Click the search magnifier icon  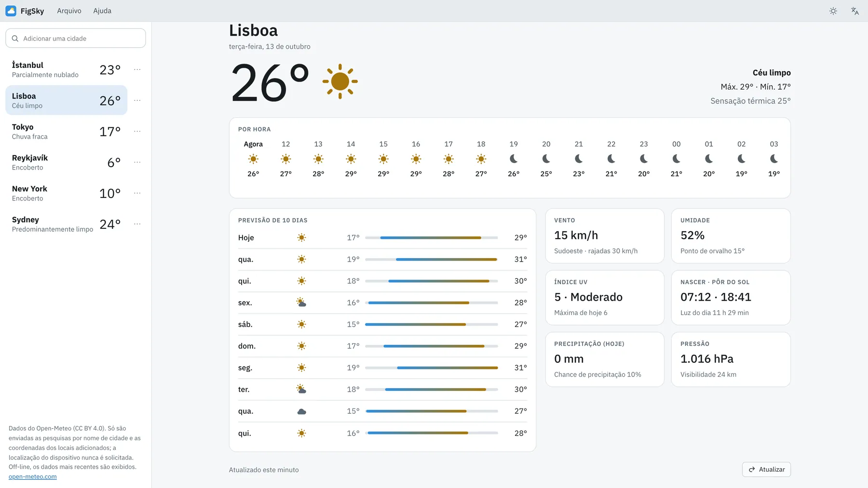(x=15, y=39)
